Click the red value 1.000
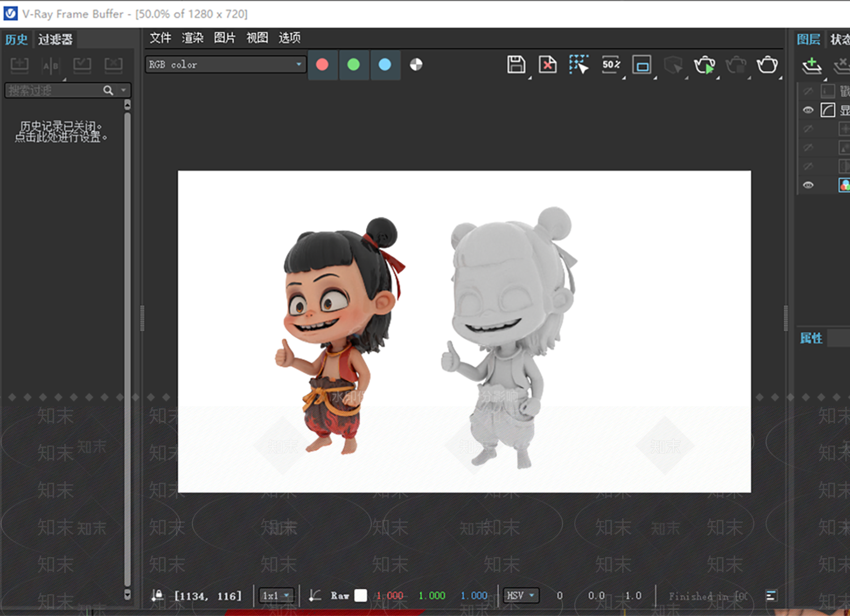Viewport: 850px width, 616px height. coord(389,595)
